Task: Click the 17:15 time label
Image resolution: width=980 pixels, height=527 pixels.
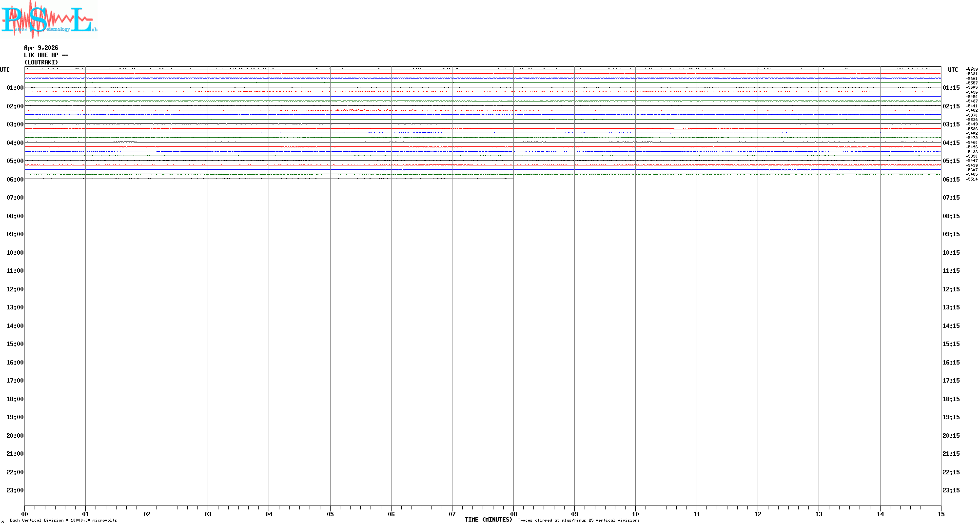Action: point(951,381)
